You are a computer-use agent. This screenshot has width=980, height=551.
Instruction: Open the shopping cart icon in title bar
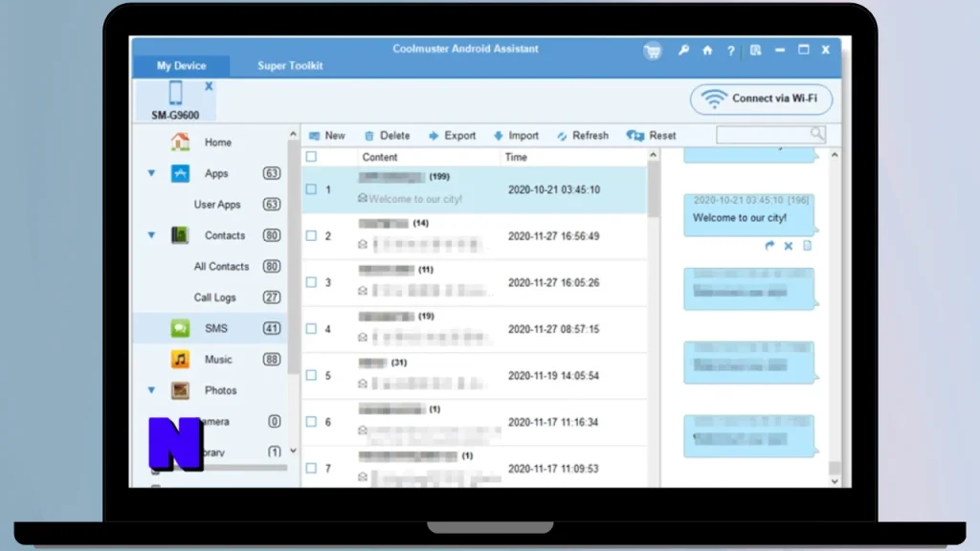[653, 51]
